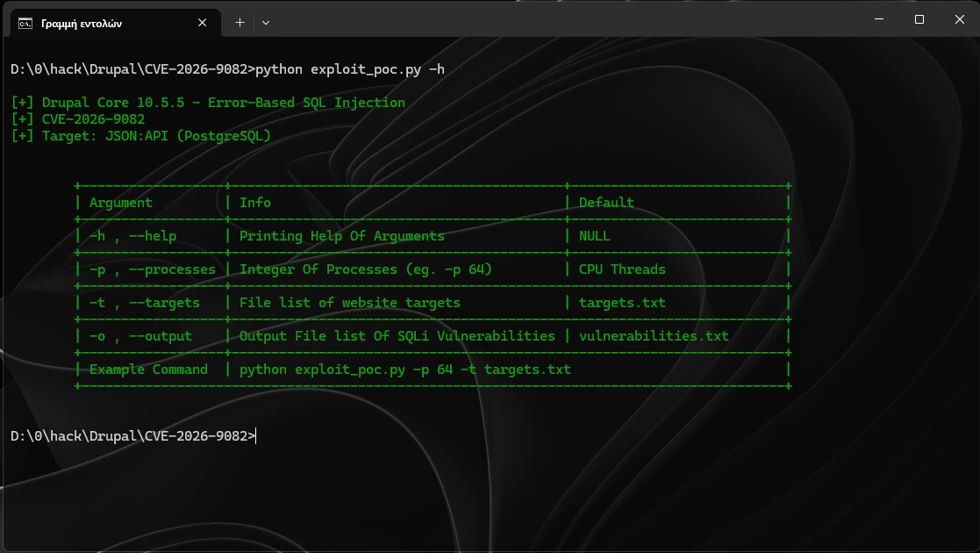Click the '-h , --help' cell
The height and width of the screenshot is (553, 980).
[x=132, y=236]
